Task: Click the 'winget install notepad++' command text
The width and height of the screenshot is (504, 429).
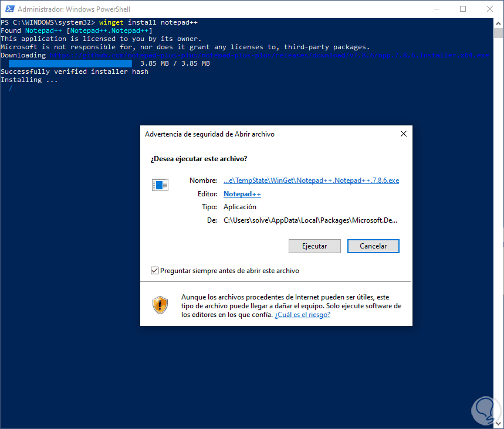Action: [x=148, y=22]
